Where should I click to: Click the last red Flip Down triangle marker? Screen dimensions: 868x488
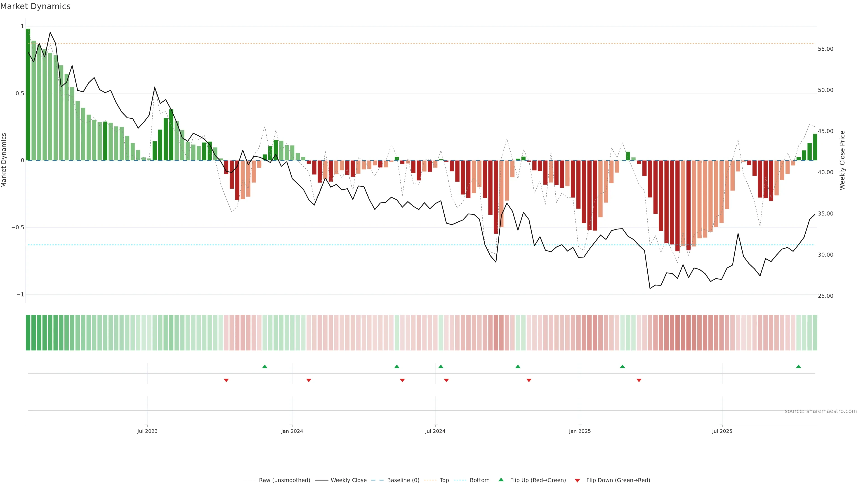click(639, 380)
